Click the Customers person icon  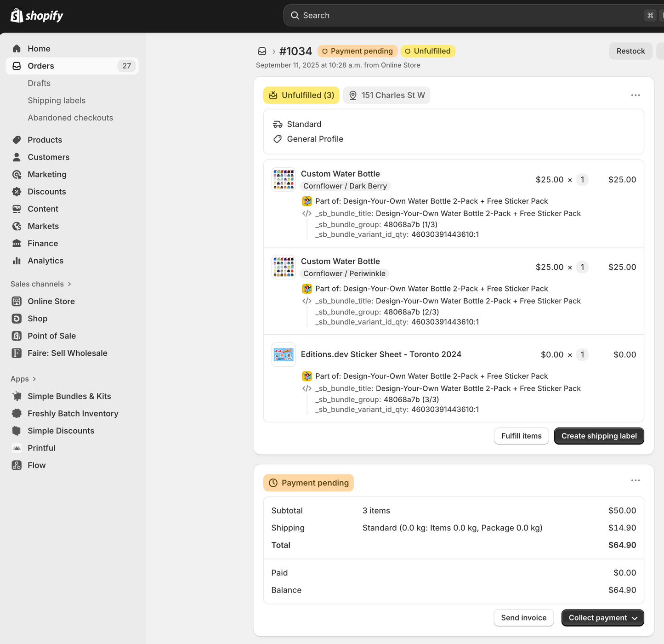click(x=17, y=157)
